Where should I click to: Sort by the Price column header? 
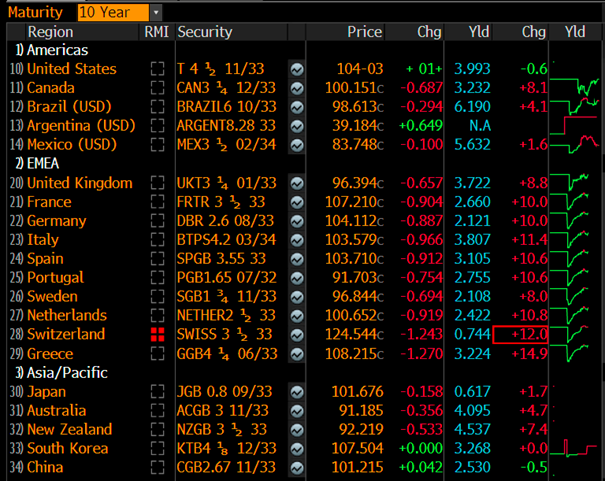pos(365,32)
